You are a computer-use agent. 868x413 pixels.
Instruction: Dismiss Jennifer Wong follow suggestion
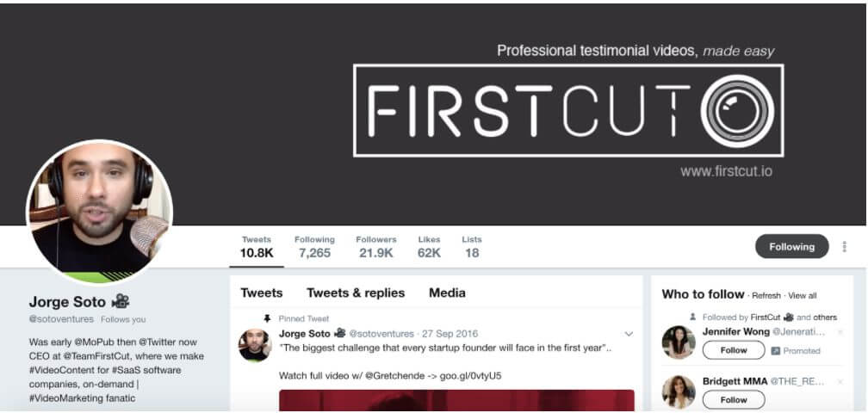point(840,332)
